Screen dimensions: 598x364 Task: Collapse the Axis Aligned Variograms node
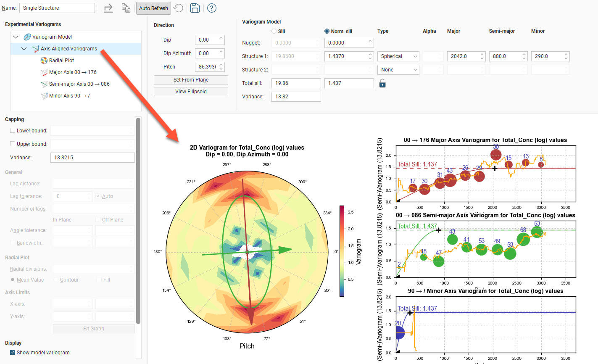[24, 49]
